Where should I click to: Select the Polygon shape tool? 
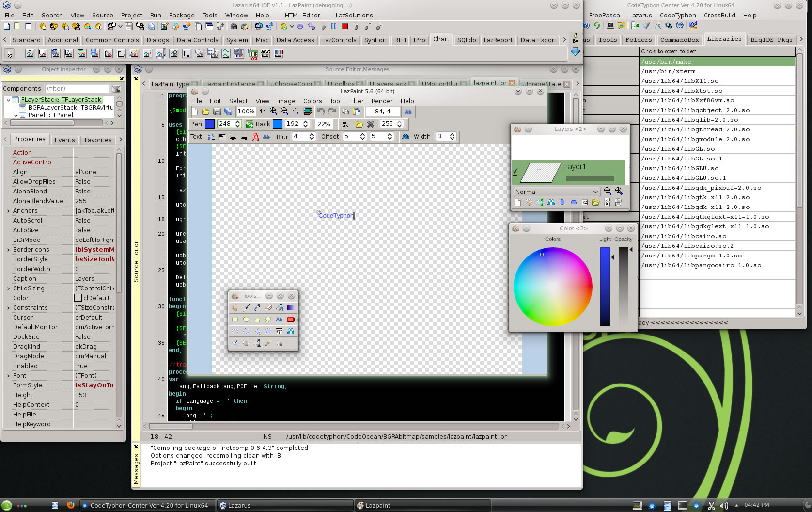(257, 320)
